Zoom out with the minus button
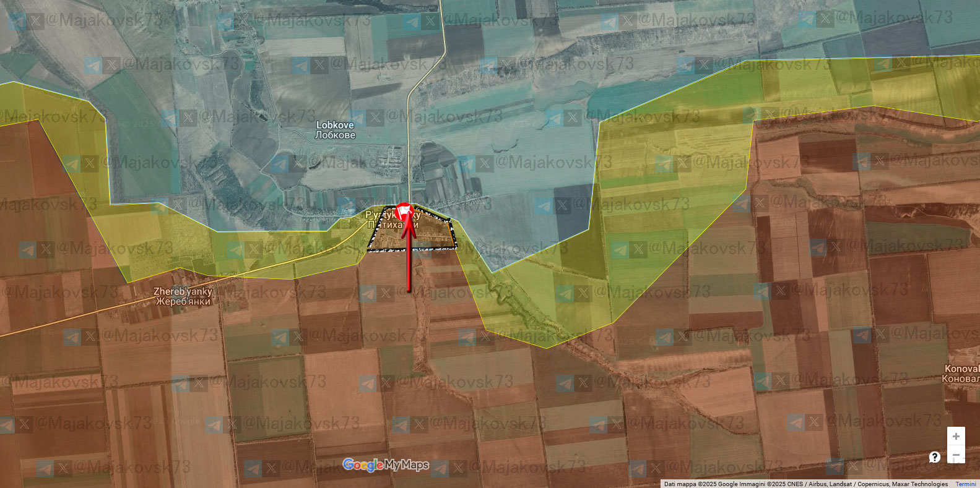This screenshot has width=980, height=488. [x=956, y=455]
